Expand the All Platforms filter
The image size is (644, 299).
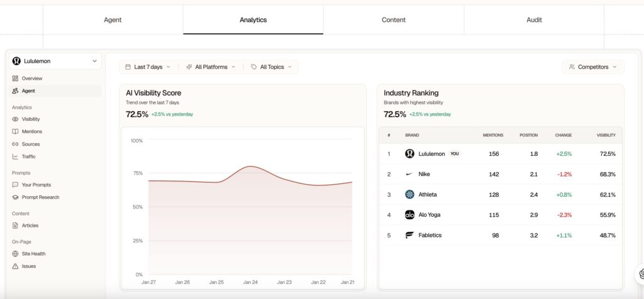click(x=211, y=67)
